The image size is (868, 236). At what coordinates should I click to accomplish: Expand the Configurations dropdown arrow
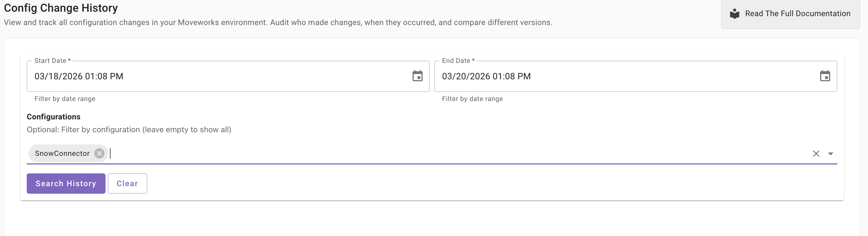(831, 154)
